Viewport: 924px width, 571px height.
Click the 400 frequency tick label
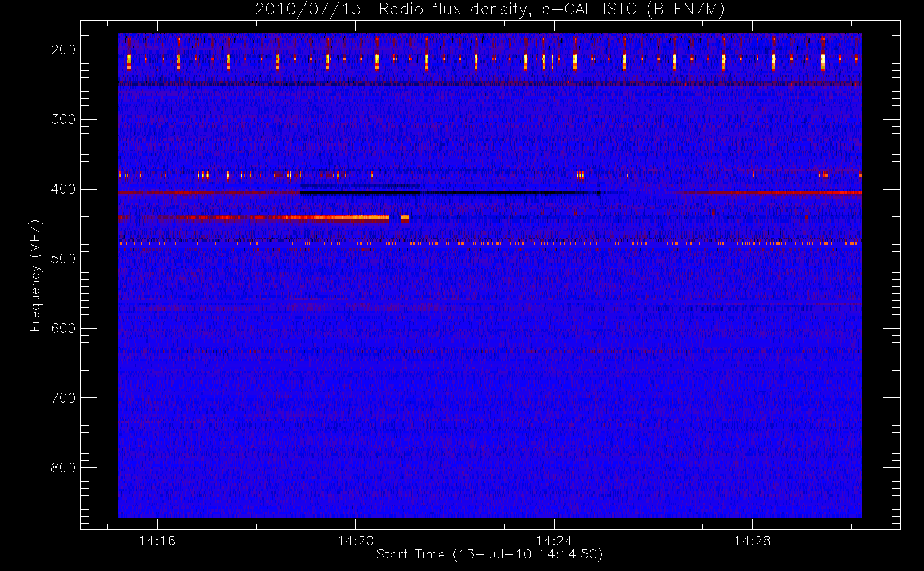(63, 189)
